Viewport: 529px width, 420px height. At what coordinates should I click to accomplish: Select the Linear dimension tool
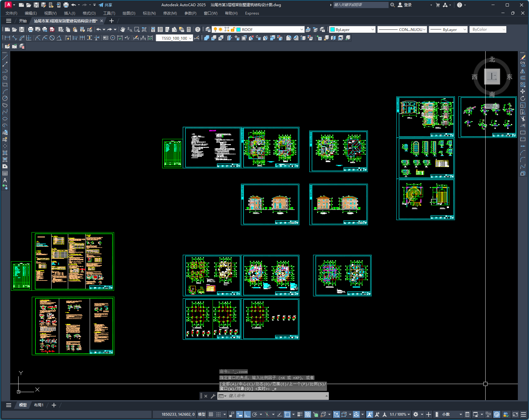7,38
